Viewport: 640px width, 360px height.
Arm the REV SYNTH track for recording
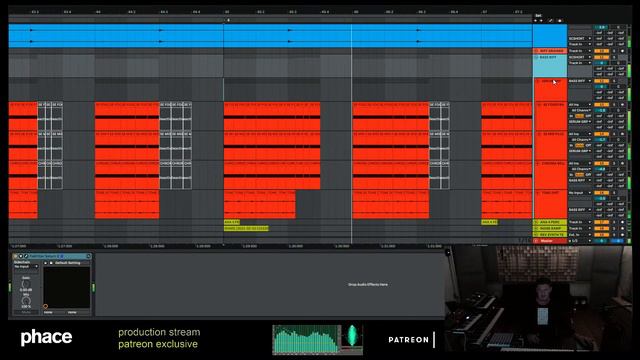click(x=622, y=235)
